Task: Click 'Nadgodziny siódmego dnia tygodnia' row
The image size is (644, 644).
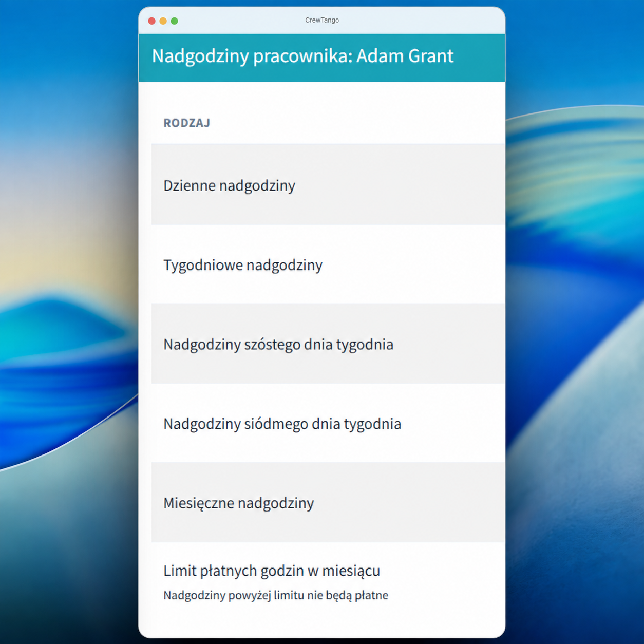Action: pyautogui.click(x=328, y=423)
